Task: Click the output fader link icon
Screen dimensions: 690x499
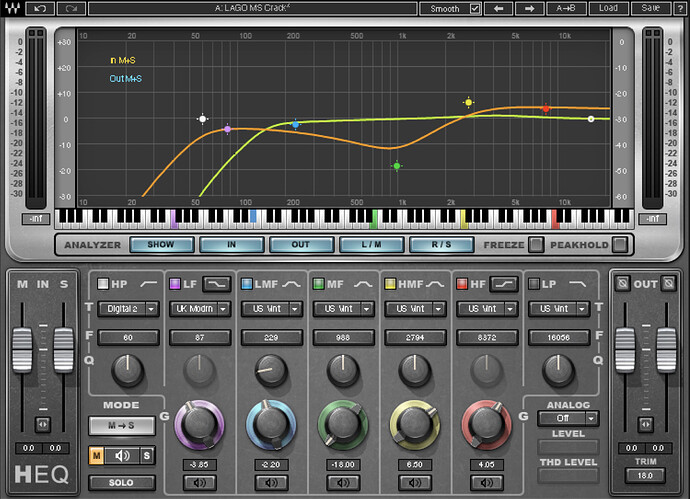Action: 646,425
